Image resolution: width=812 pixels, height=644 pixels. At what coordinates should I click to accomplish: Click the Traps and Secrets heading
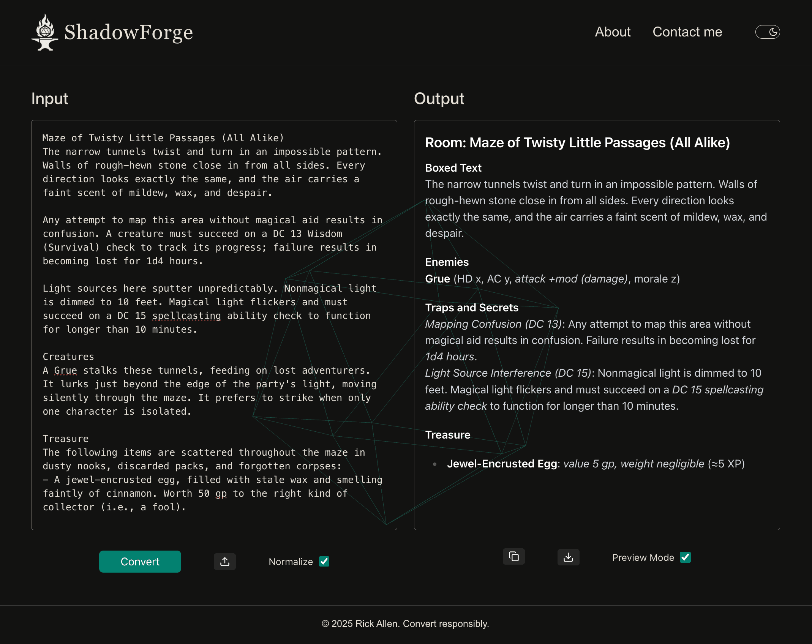(x=471, y=308)
